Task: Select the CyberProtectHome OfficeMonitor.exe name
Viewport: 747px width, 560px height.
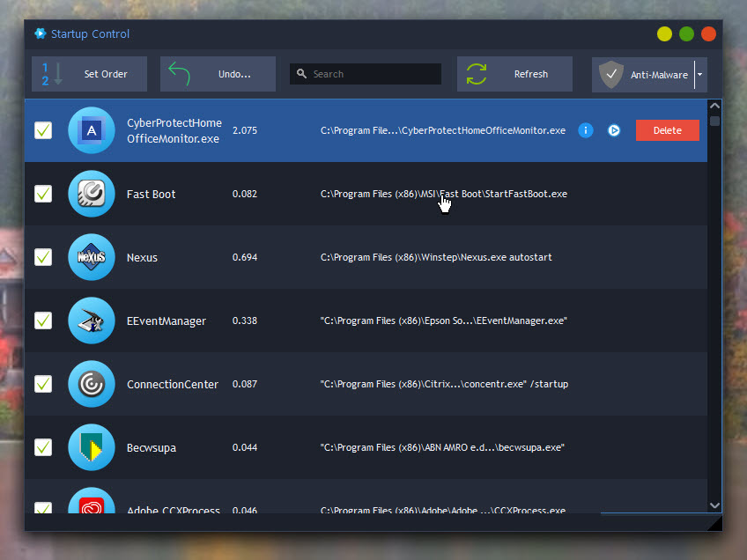Action: tap(174, 130)
